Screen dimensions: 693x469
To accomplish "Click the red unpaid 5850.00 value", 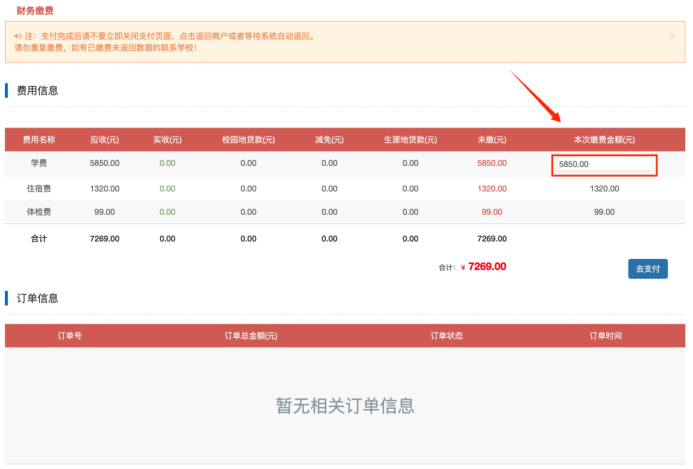I will pyautogui.click(x=492, y=163).
